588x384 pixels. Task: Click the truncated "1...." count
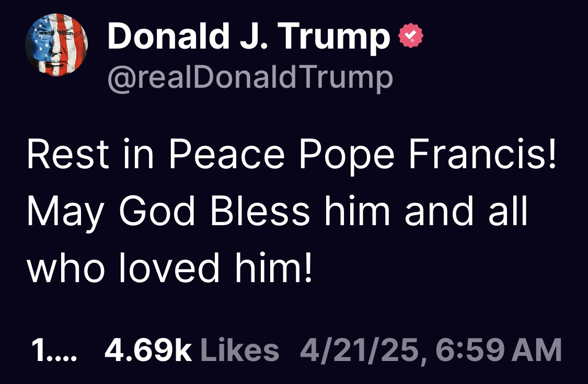pos(54,350)
